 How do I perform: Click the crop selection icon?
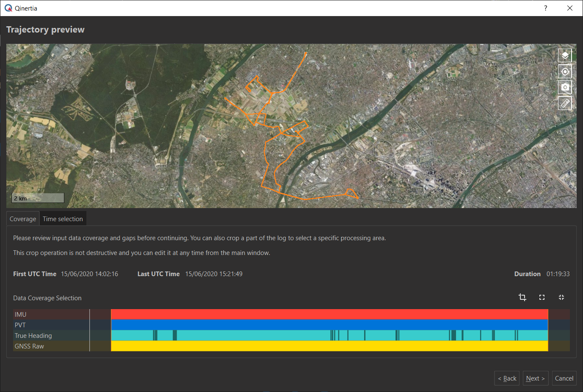click(x=522, y=297)
